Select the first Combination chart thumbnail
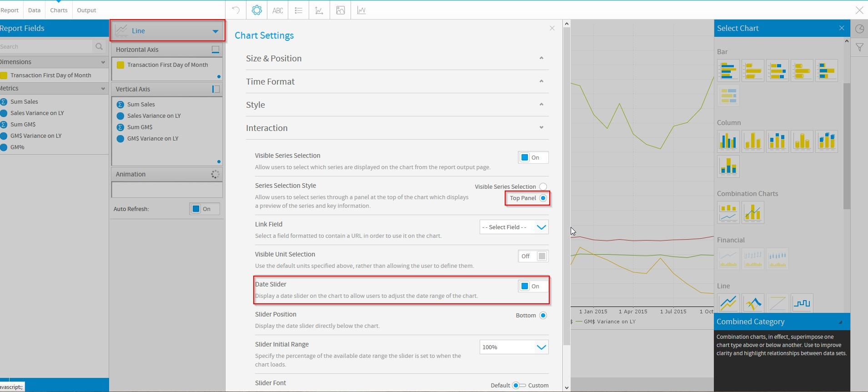The image size is (868, 392). click(728, 212)
